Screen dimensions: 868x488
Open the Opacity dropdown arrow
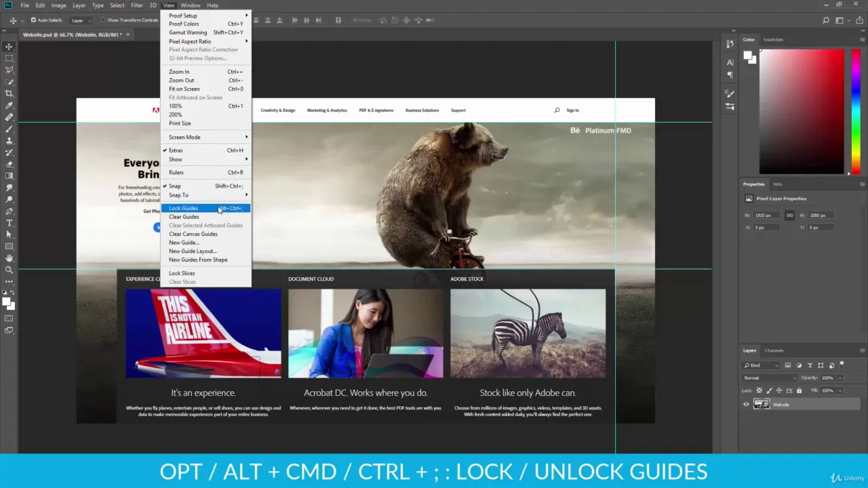click(840, 378)
